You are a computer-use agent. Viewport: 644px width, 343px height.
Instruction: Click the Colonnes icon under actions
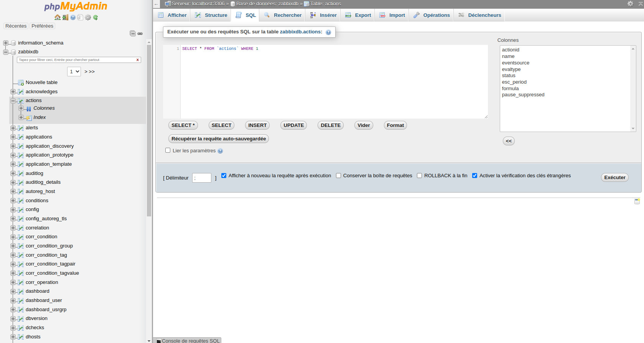point(29,109)
